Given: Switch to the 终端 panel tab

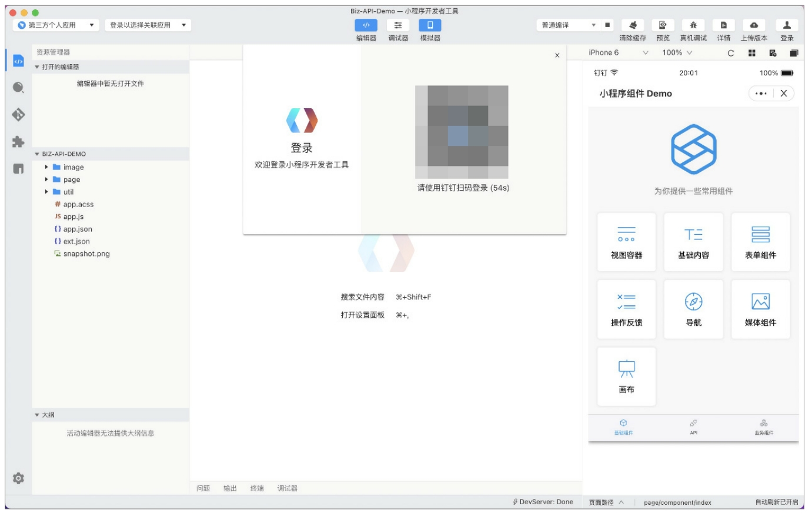Looking at the screenshot, I should tap(257, 488).
